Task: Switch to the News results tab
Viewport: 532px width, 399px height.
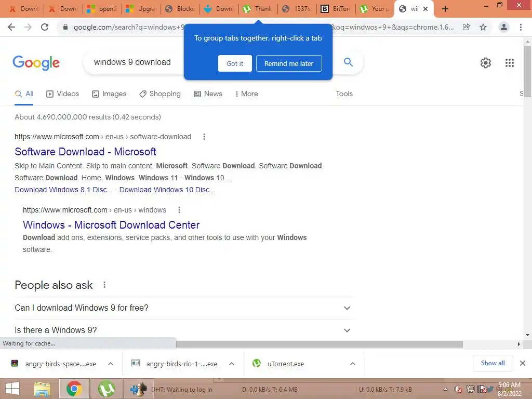Action: click(x=208, y=94)
